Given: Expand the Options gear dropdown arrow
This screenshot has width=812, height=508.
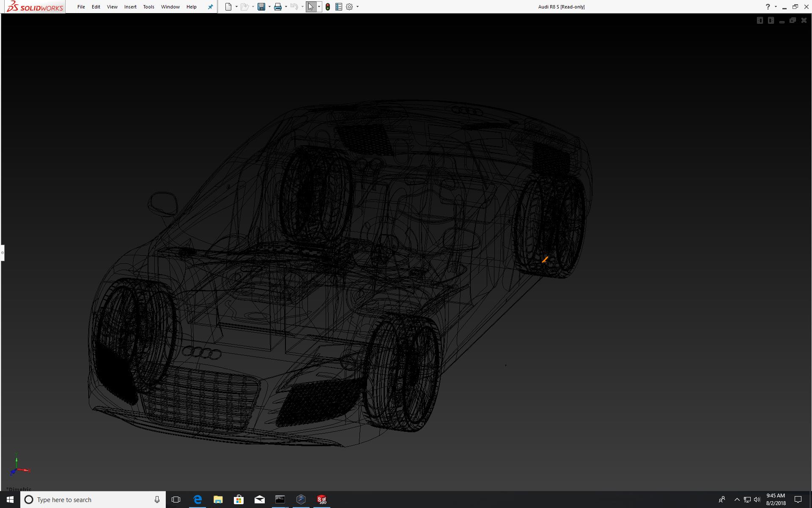Looking at the screenshot, I should (357, 7).
